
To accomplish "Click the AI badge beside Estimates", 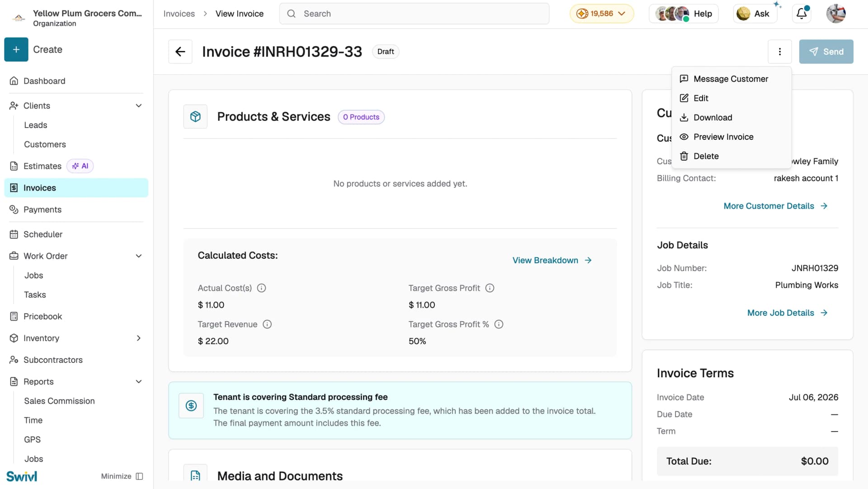I will (80, 166).
